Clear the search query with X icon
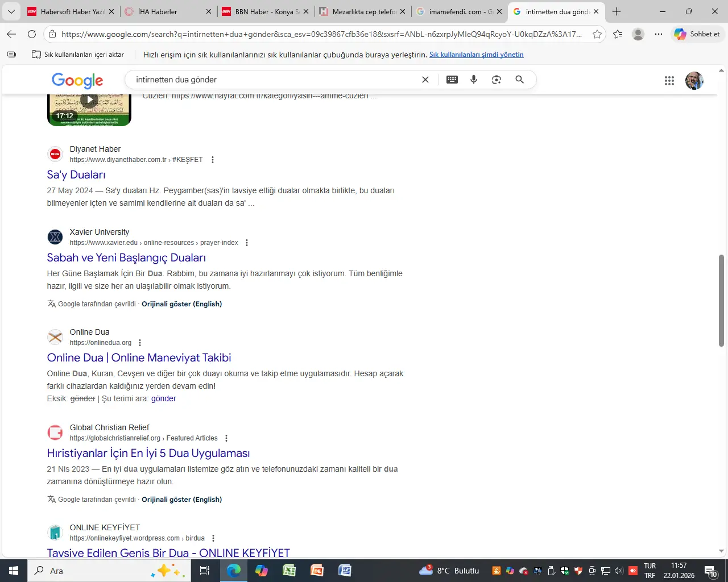The image size is (728, 582). pyautogui.click(x=425, y=80)
